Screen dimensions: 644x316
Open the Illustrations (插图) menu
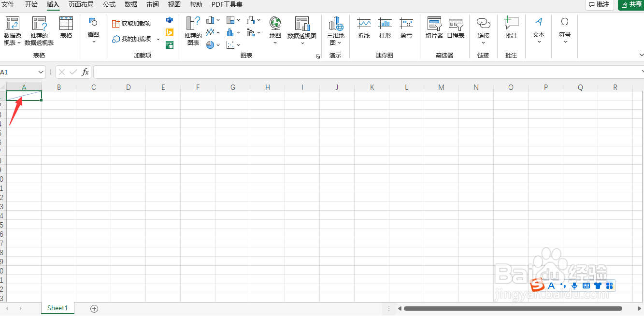pyautogui.click(x=93, y=31)
